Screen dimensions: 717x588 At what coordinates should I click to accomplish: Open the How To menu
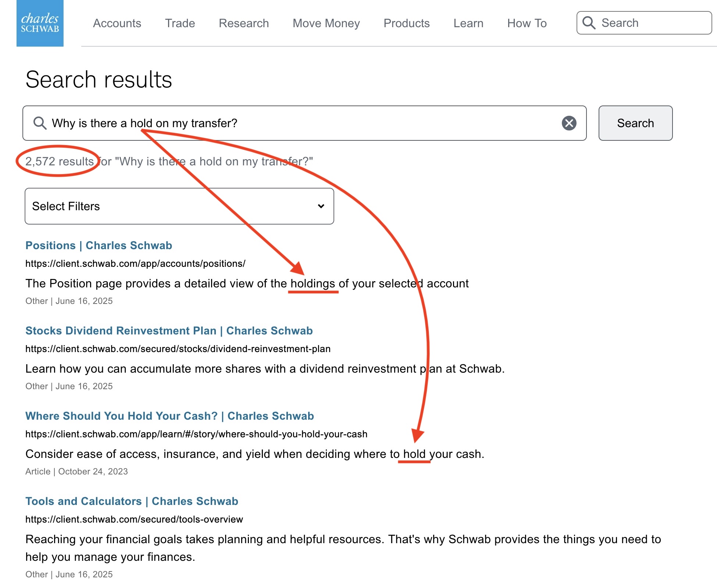527,23
